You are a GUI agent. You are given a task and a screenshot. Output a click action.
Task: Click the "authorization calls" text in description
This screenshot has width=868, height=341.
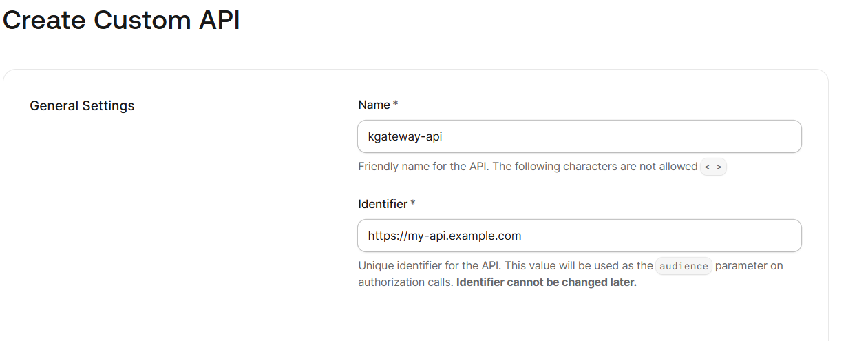click(x=405, y=282)
